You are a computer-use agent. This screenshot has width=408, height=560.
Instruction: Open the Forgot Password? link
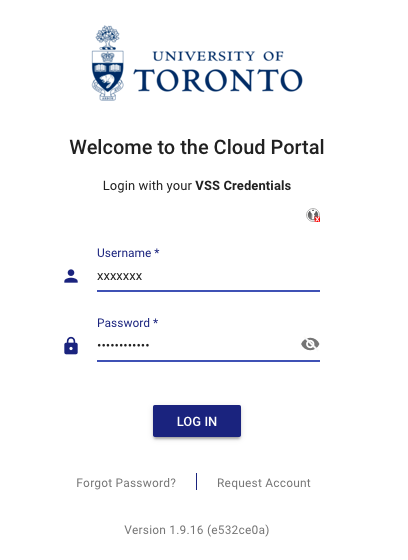[126, 483]
